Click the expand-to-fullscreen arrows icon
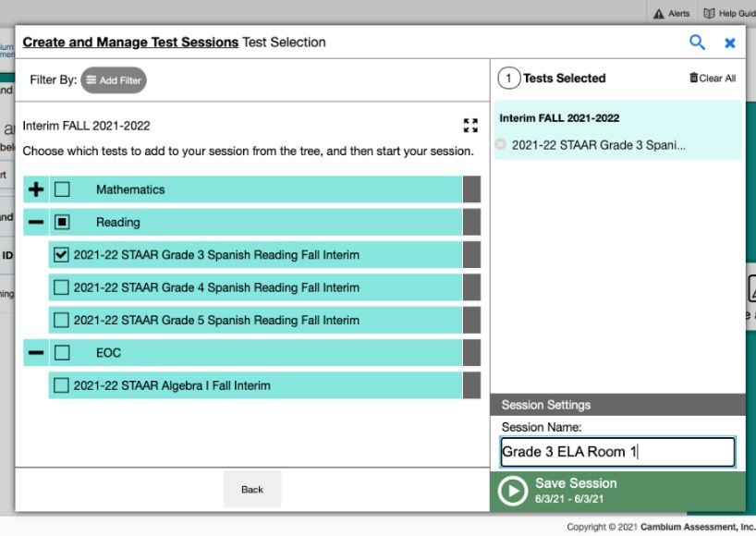The height and width of the screenshot is (536, 756). coord(470,126)
